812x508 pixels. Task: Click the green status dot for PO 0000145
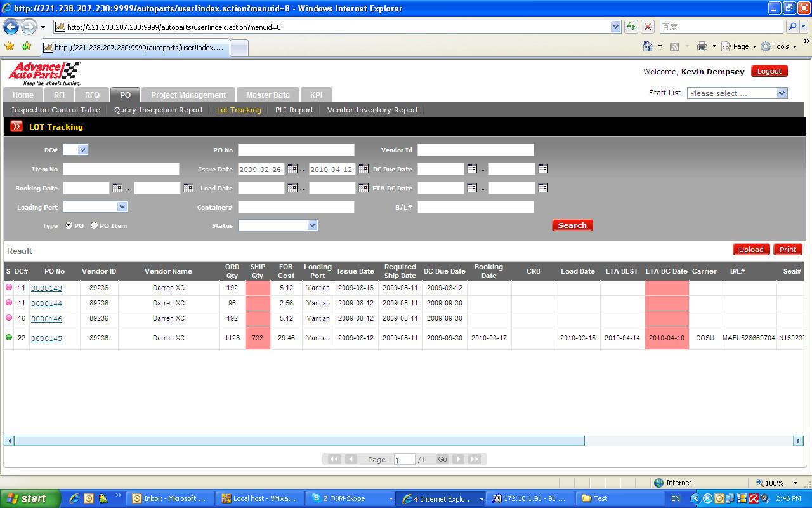(x=9, y=338)
